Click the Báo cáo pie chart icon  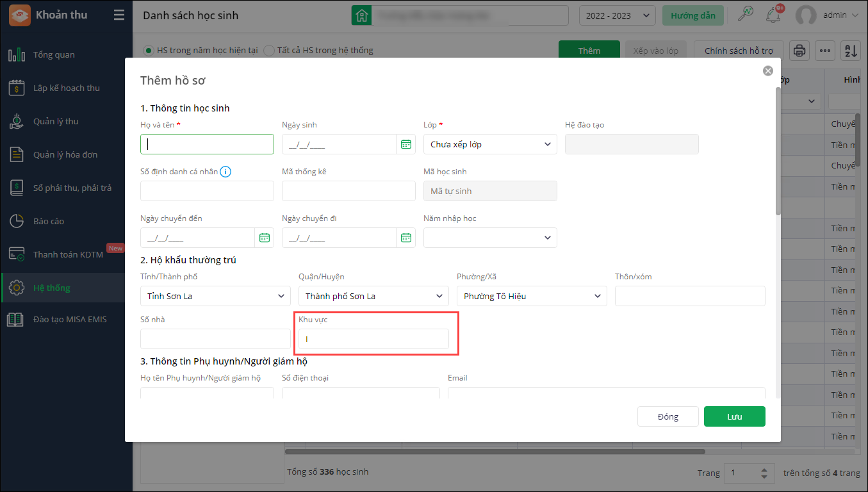[x=17, y=221]
